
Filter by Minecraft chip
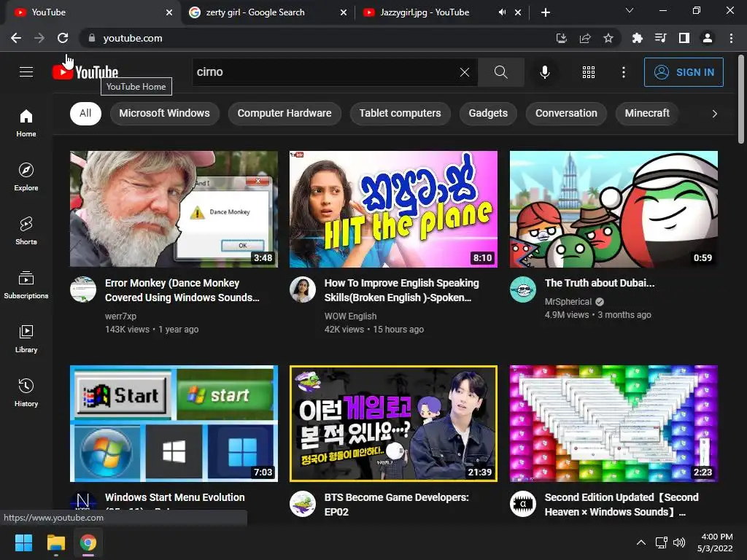[x=647, y=113]
